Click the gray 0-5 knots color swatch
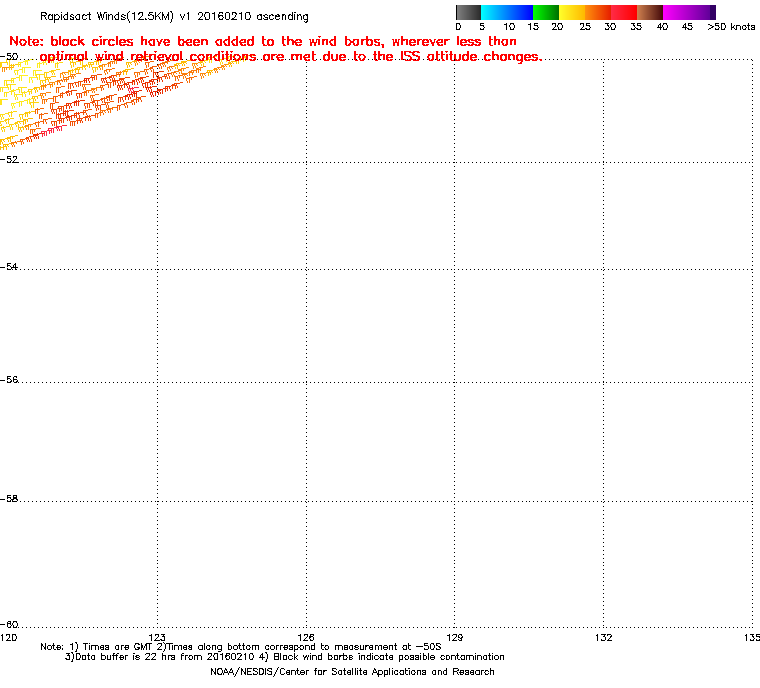The width and height of the screenshot is (760, 688). pos(468,13)
